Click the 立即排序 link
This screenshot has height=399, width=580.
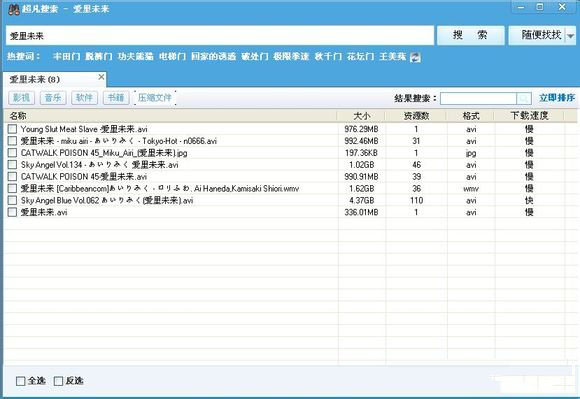pyautogui.click(x=557, y=98)
